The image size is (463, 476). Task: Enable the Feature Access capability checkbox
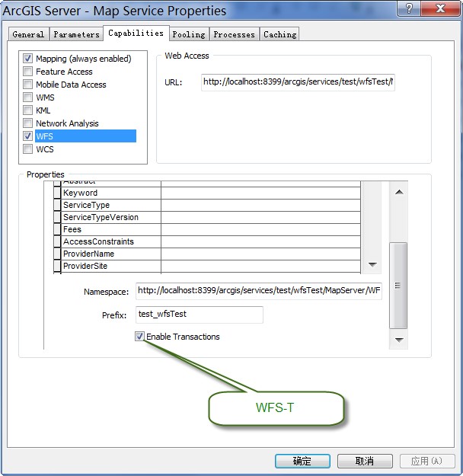coord(28,72)
